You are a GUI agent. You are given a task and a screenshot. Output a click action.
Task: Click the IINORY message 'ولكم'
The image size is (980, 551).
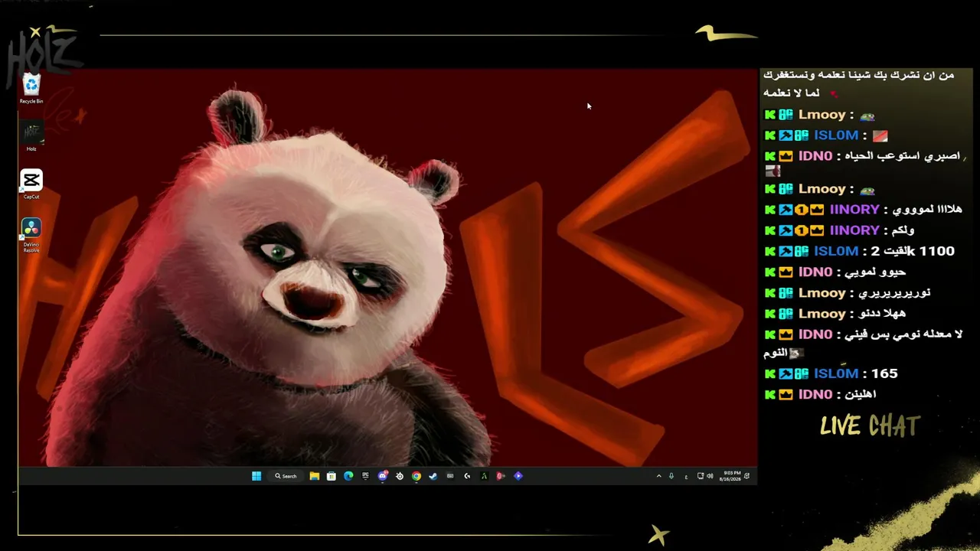(839, 230)
